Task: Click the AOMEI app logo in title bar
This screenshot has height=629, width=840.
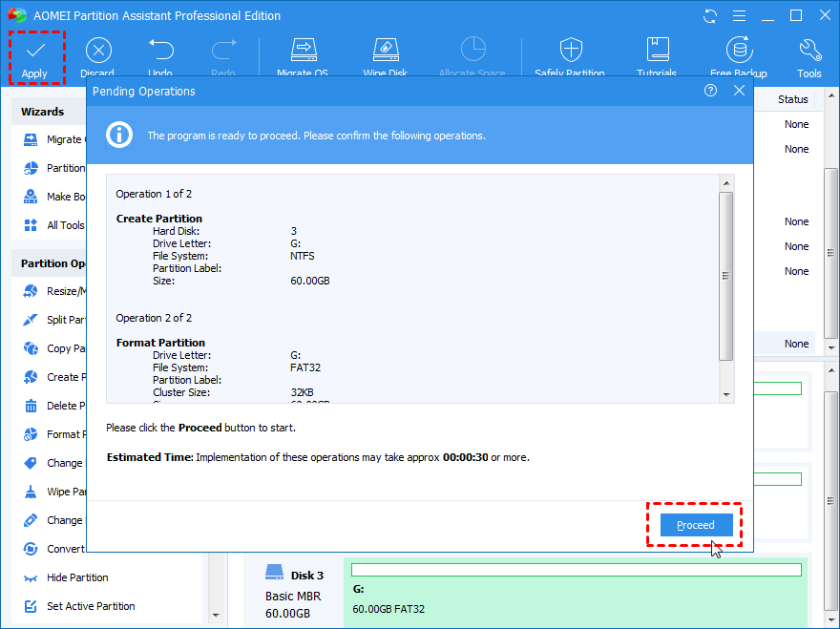Action: pos(17,15)
